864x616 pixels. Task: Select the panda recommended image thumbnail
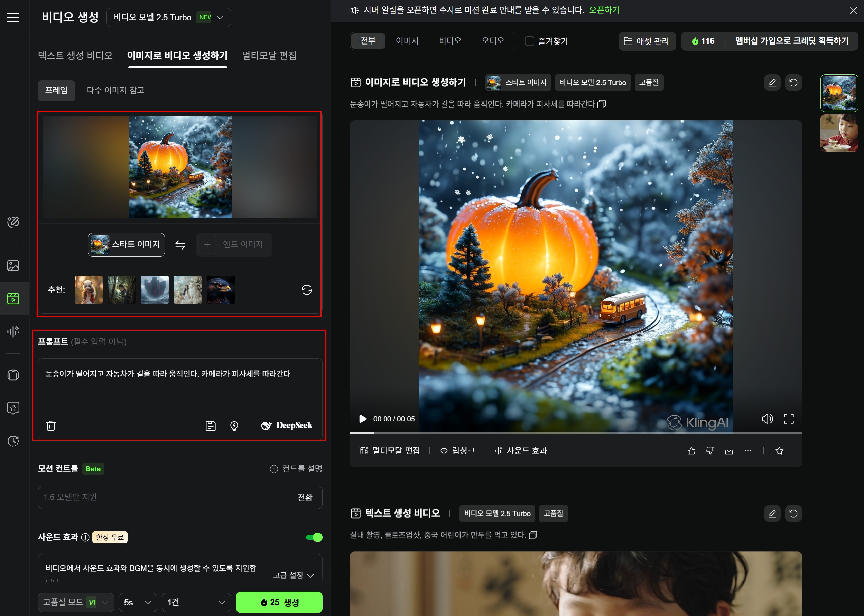(88, 290)
